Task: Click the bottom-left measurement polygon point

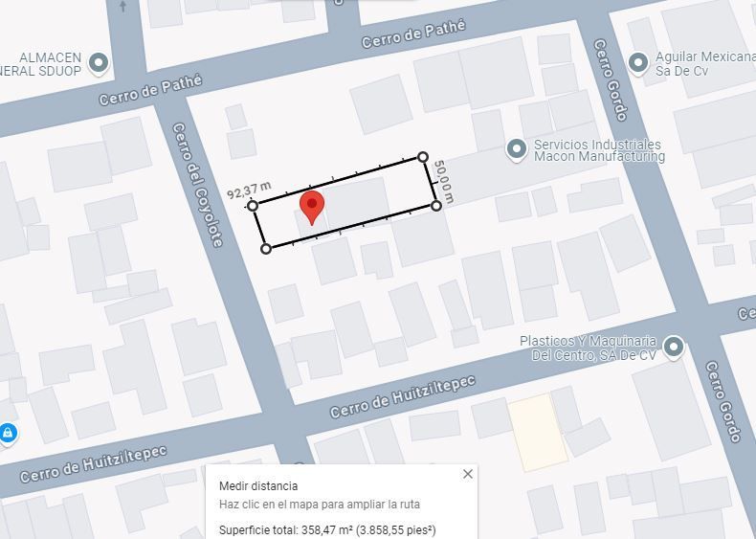Action: [x=266, y=249]
